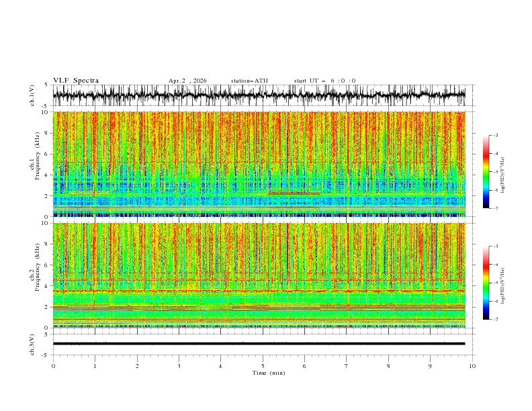Screen dimensions: 532x411
Task: Click the "-7" label on ch.2 color bar
Action: tap(495, 320)
